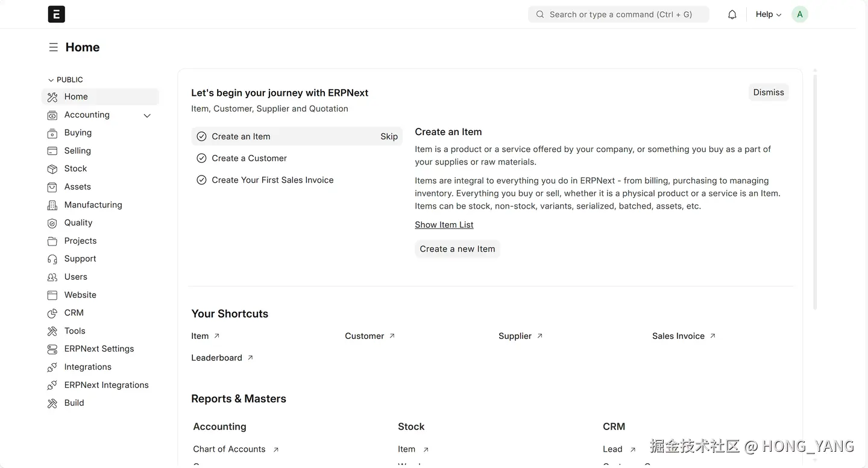
Task: Open the notifications bell
Action: pos(732,14)
